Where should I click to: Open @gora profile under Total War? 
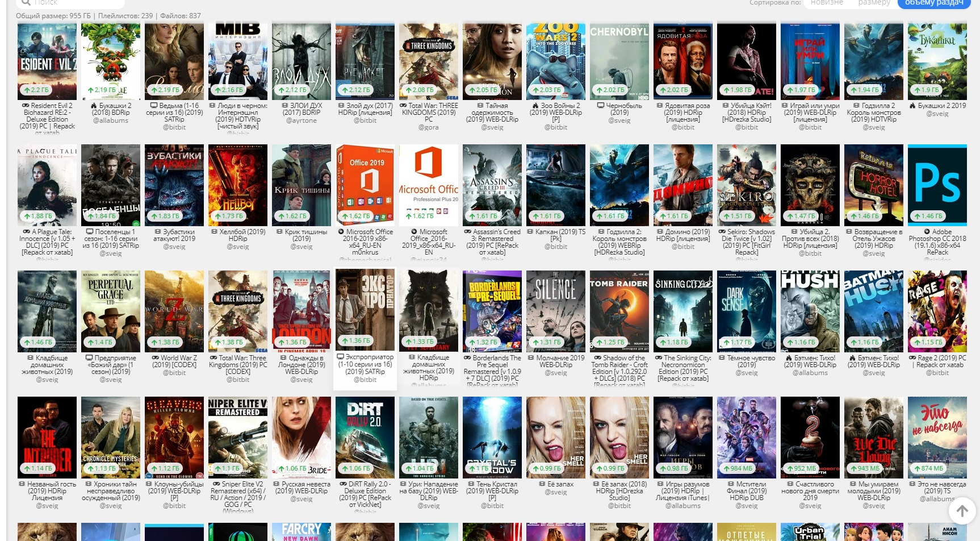click(429, 127)
